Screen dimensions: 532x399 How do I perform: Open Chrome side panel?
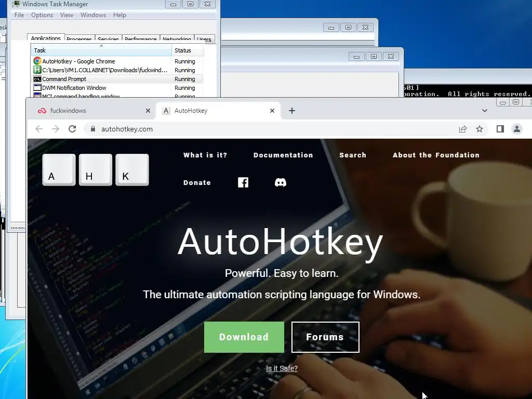(x=500, y=129)
